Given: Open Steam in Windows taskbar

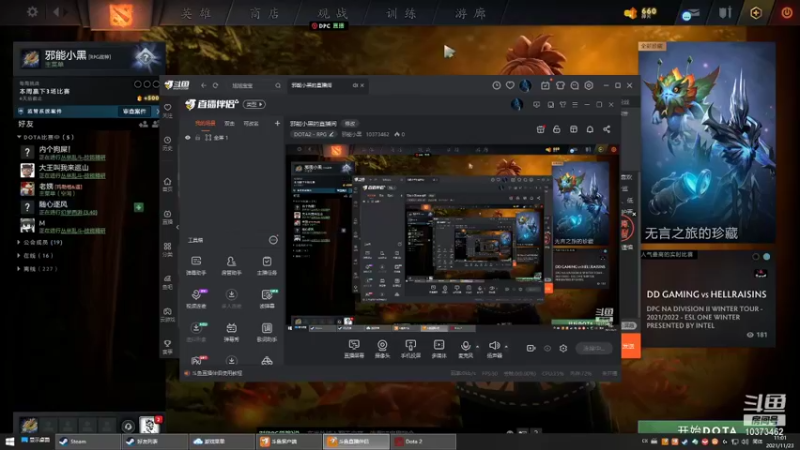Looking at the screenshot, I should [87, 441].
